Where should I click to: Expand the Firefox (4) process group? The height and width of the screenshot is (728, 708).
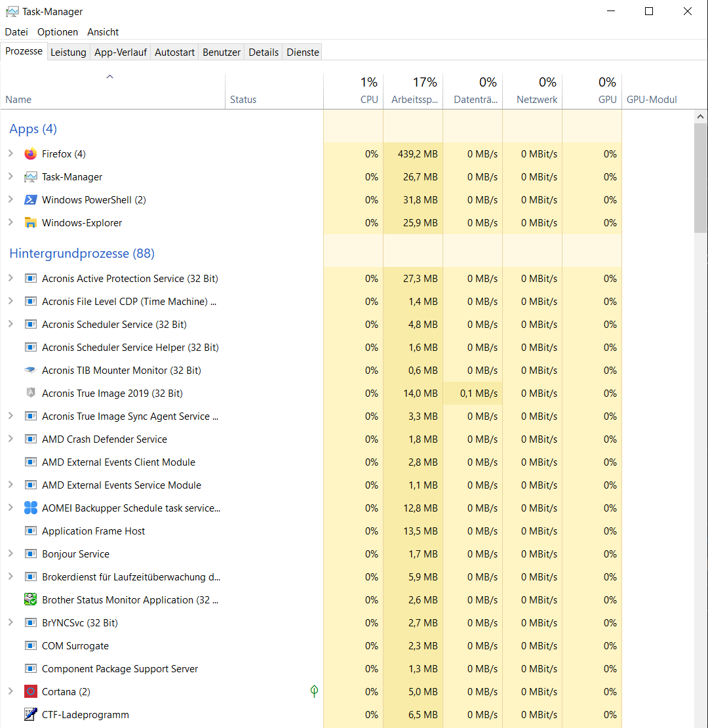10,153
